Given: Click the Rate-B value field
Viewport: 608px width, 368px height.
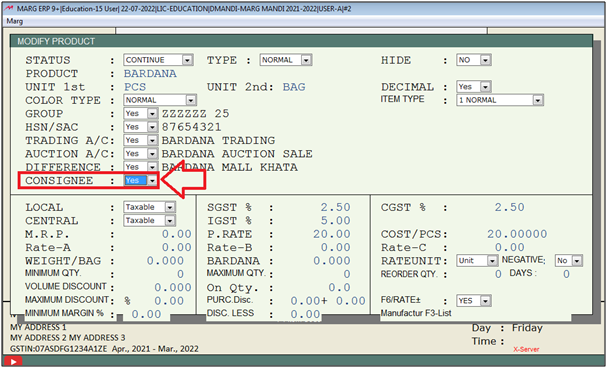Looking at the screenshot, I should pos(335,247).
